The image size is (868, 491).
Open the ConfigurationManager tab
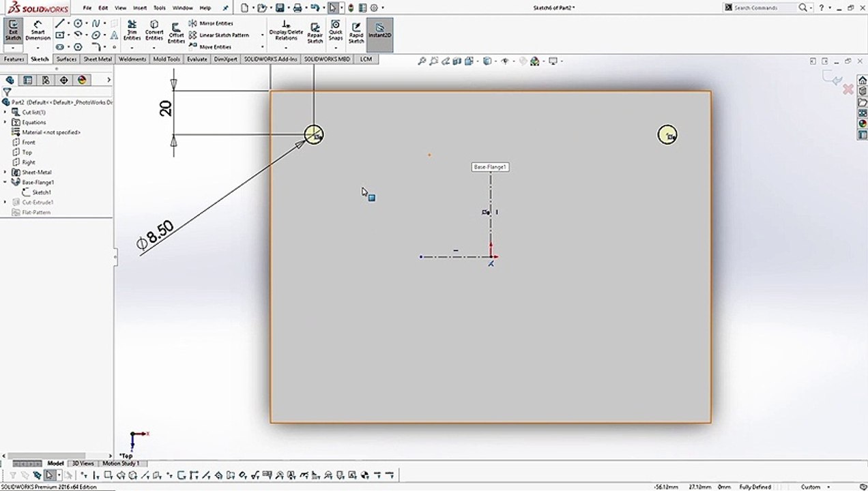[x=46, y=80]
